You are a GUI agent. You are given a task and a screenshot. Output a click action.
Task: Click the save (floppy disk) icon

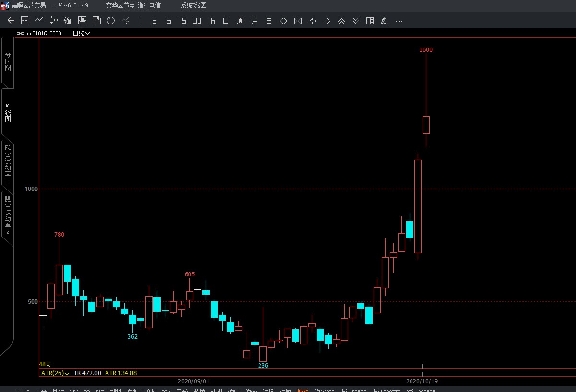(96, 21)
